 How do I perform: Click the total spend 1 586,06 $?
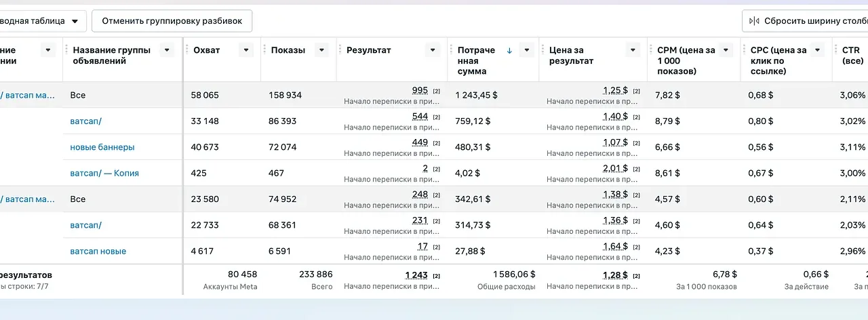[513, 275]
